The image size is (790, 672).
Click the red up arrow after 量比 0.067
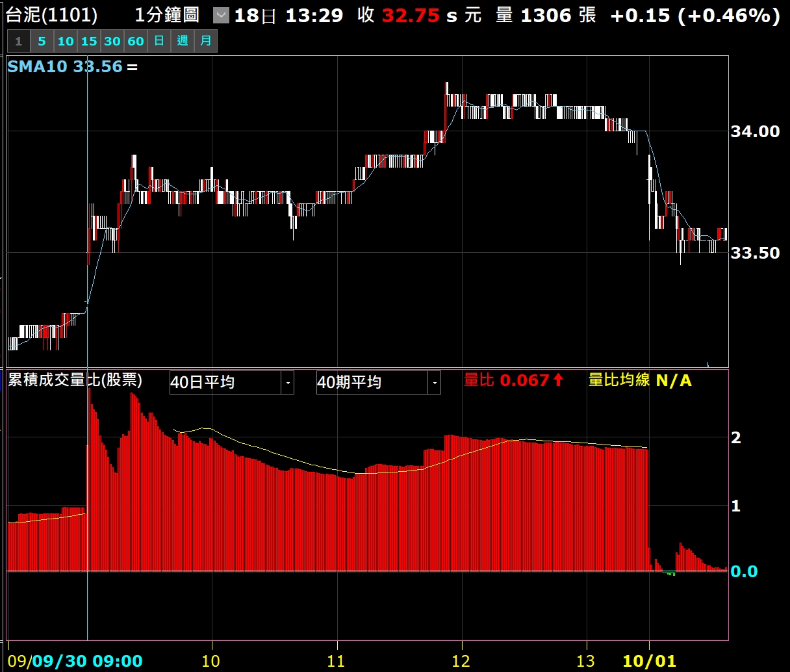(x=558, y=380)
